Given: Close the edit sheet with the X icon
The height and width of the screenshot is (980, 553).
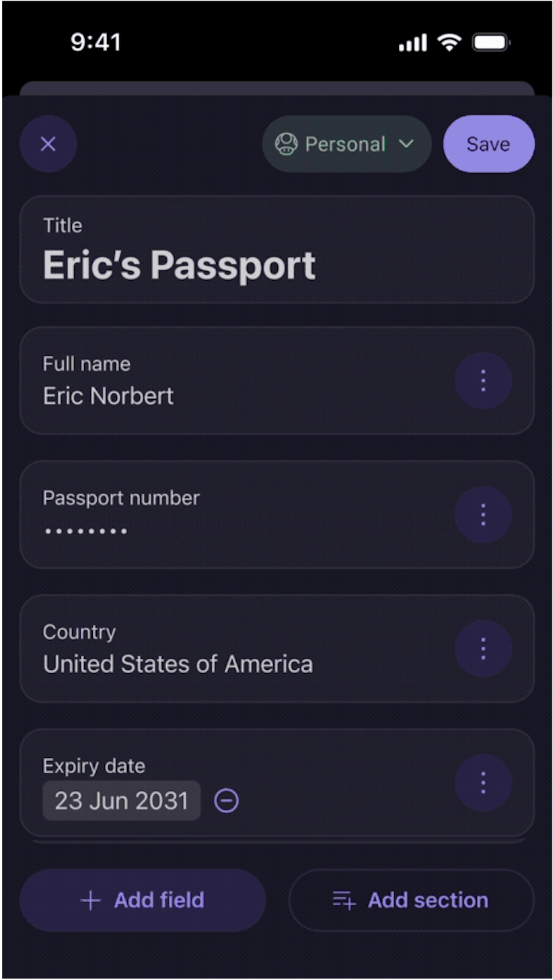Looking at the screenshot, I should (x=48, y=144).
